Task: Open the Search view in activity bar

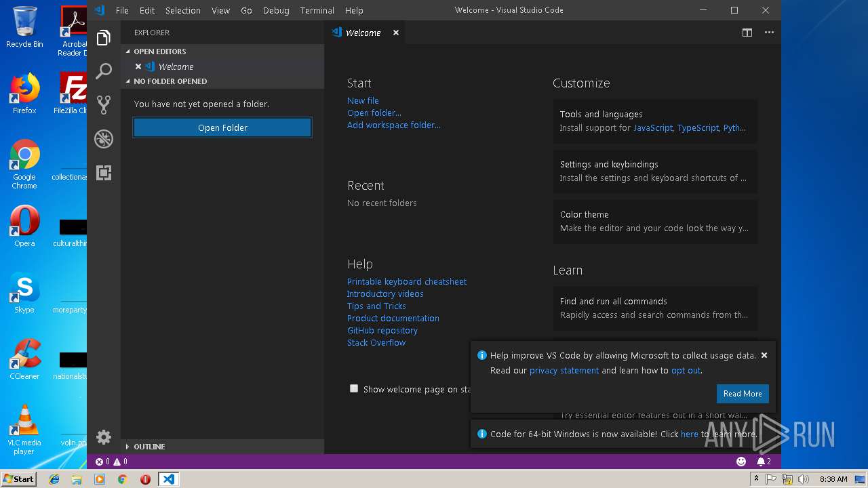Action: coord(104,71)
